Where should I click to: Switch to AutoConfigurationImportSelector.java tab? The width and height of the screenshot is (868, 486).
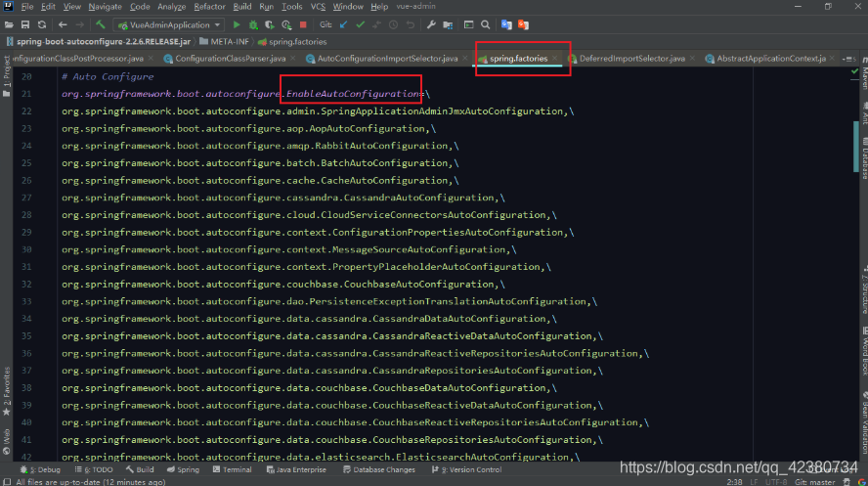[x=387, y=58]
